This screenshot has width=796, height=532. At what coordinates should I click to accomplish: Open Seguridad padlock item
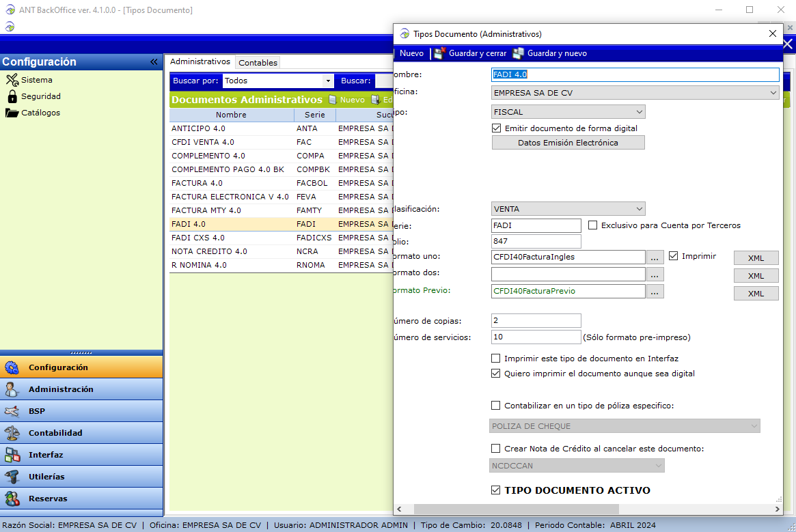pos(12,96)
